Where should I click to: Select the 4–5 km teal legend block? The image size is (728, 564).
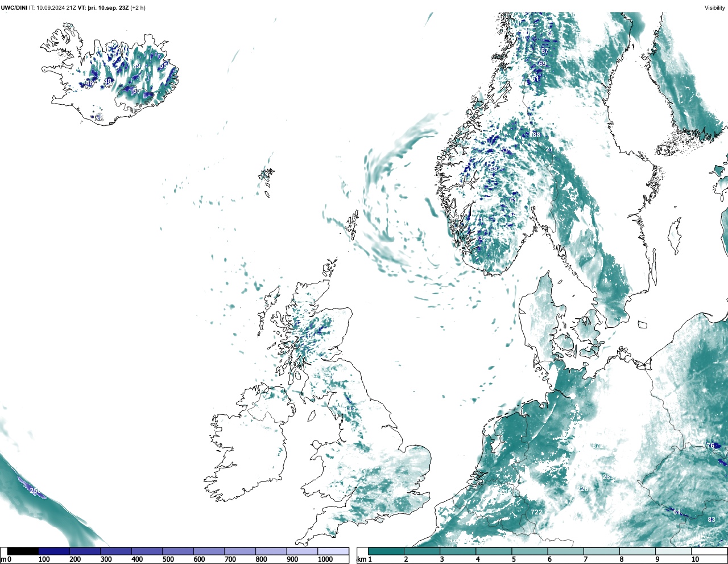point(494,551)
